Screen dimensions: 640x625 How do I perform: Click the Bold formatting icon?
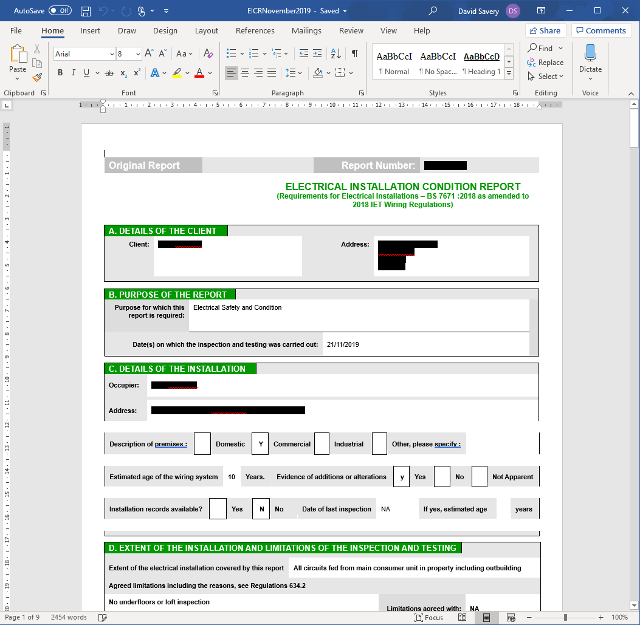tap(60, 73)
